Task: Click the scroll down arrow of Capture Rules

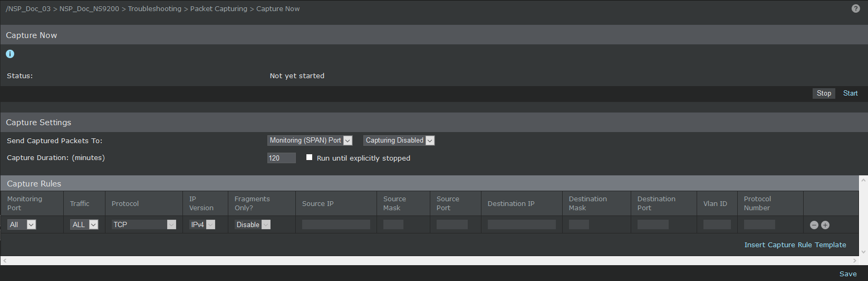Action: [863, 252]
